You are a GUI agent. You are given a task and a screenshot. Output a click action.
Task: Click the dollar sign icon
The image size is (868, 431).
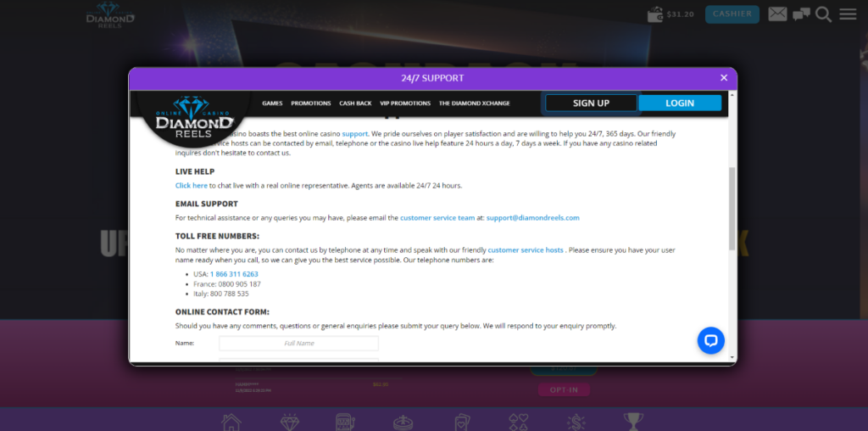[x=576, y=423]
